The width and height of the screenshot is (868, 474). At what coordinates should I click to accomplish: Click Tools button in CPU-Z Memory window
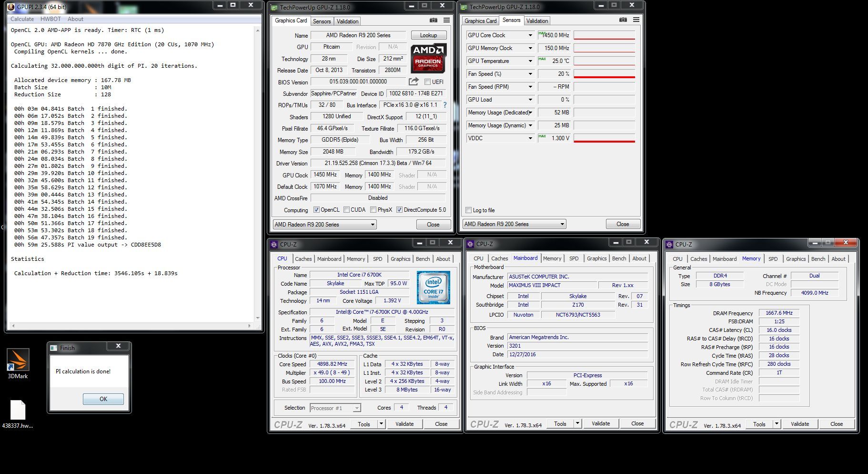tap(759, 424)
